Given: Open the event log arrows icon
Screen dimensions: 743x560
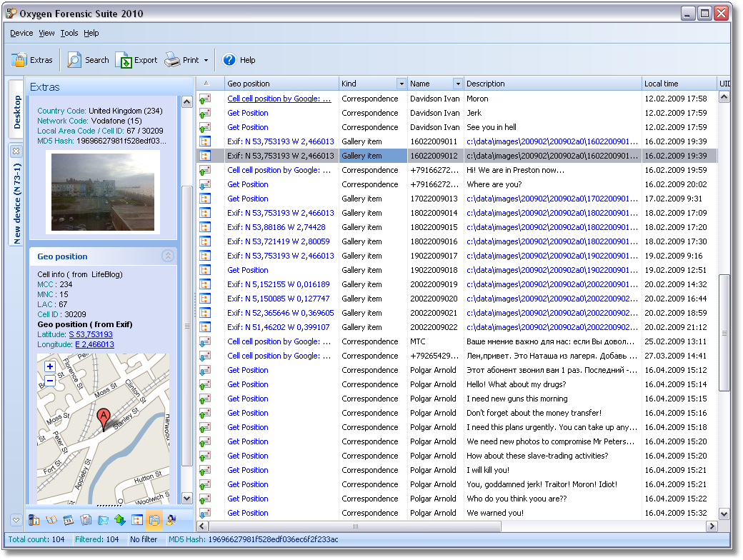Looking at the screenshot, I should pyautogui.click(x=120, y=520).
